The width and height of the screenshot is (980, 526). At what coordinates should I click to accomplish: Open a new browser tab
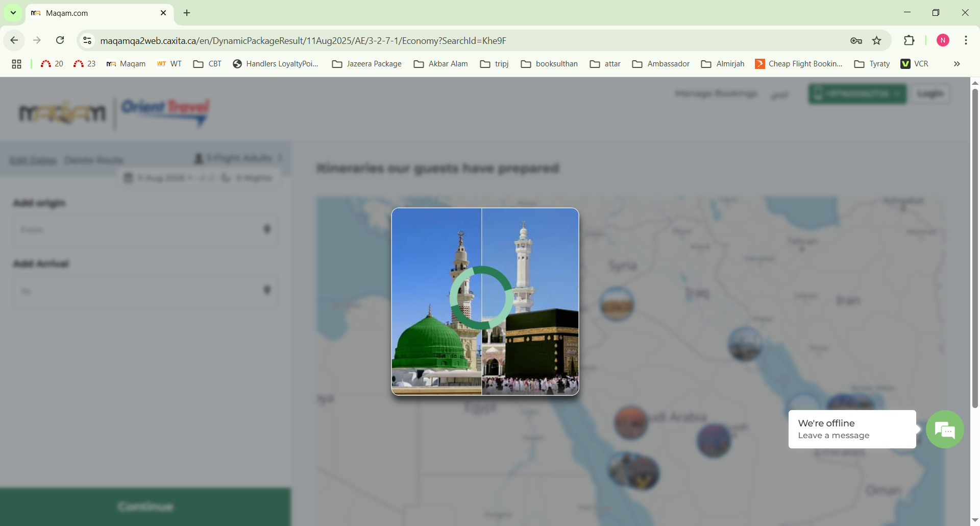(x=187, y=13)
